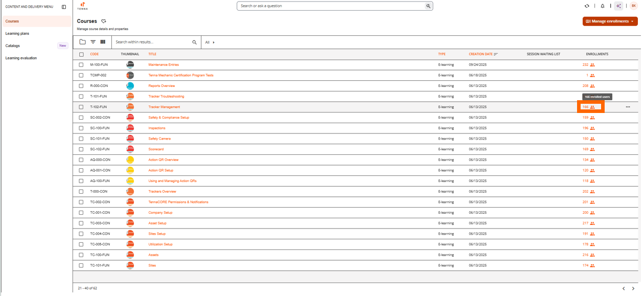Click enrolled users icon for Reports Overview
This screenshot has height=296, width=644.
pos(592,86)
